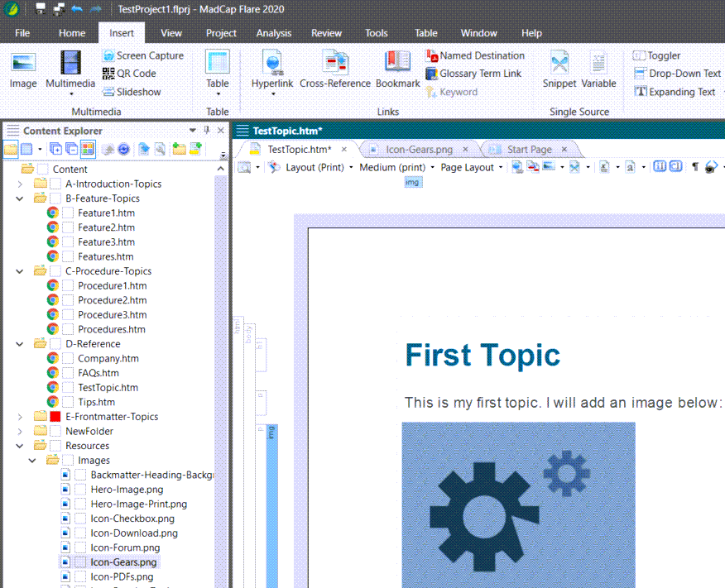Collapse the Images subfolder

(x=32, y=461)
